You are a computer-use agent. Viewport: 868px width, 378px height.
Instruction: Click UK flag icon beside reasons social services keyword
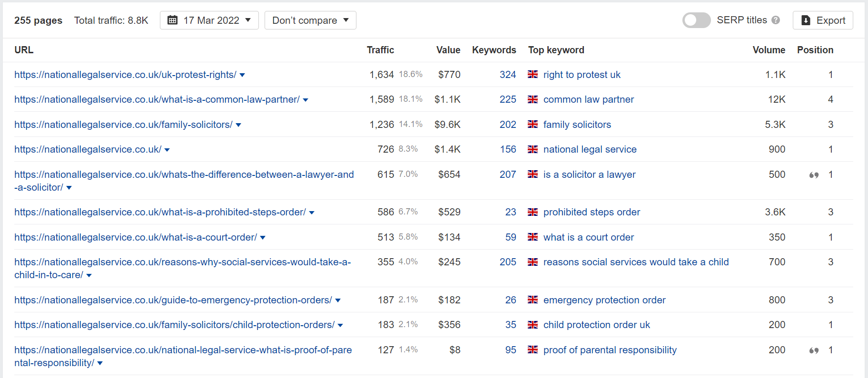coord(533,262)
